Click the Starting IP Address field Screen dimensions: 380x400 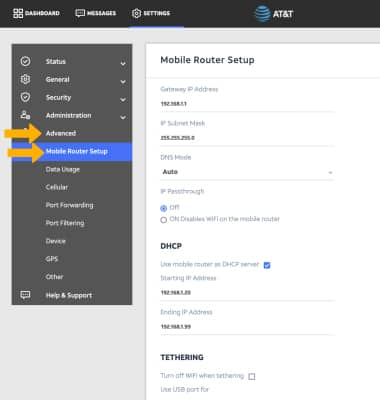[x=247, y=293]
